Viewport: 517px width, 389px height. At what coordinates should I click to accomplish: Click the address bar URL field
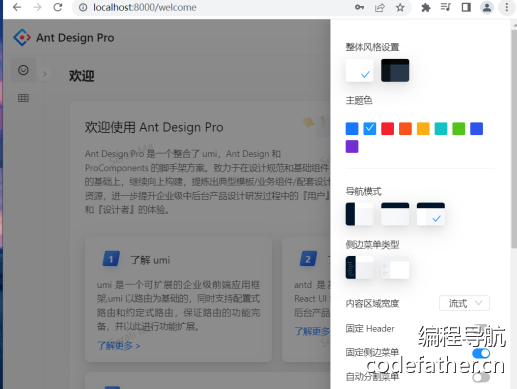click(x=213, y=7)
